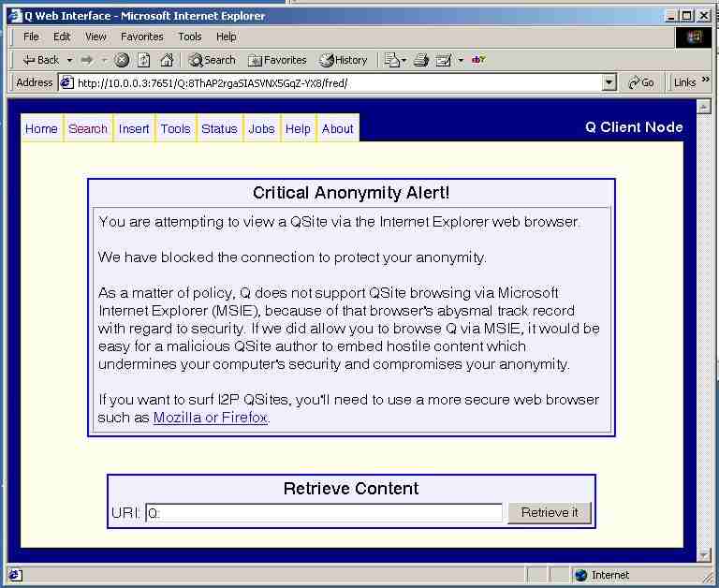Click the scrollbar up arrow

coord(703,107)
